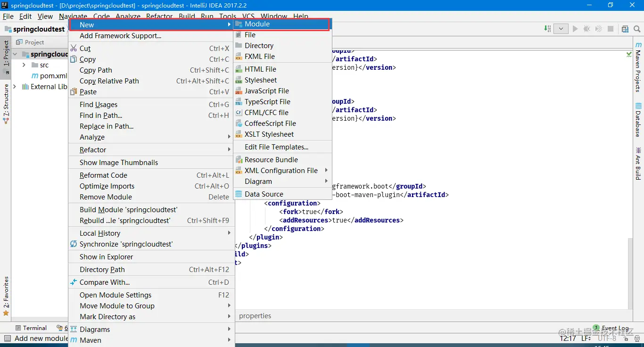The image size is (644, 347).
Task: Click the tool window quick access icon
Action: 7,338
